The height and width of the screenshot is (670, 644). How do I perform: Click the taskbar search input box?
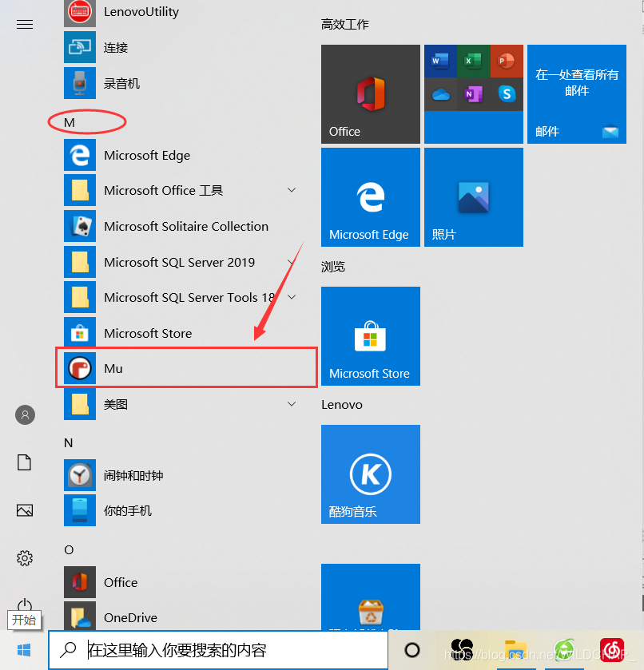(x=218, y=650)
